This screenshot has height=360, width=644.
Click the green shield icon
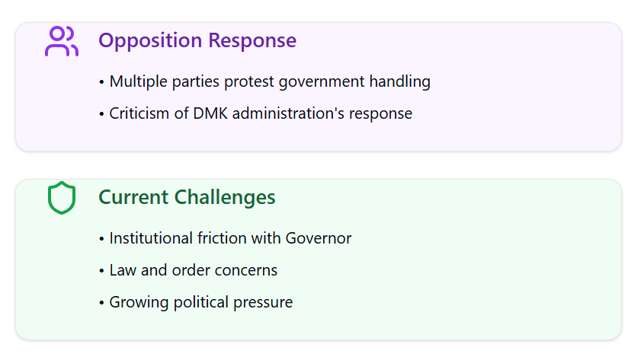tap(62, 198)
